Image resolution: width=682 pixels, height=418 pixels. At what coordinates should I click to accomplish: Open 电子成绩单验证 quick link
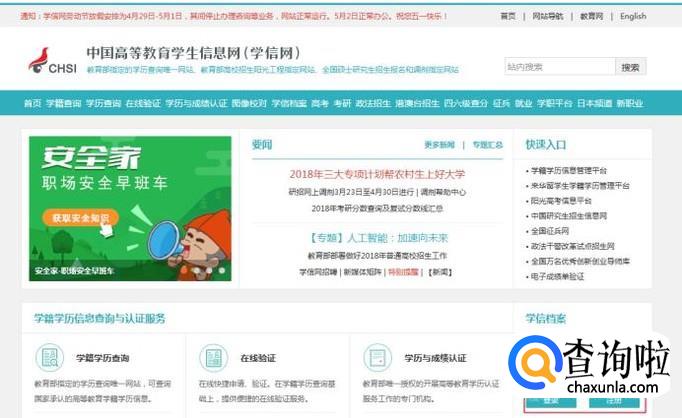pyautogui.click(x=558, y=277)
